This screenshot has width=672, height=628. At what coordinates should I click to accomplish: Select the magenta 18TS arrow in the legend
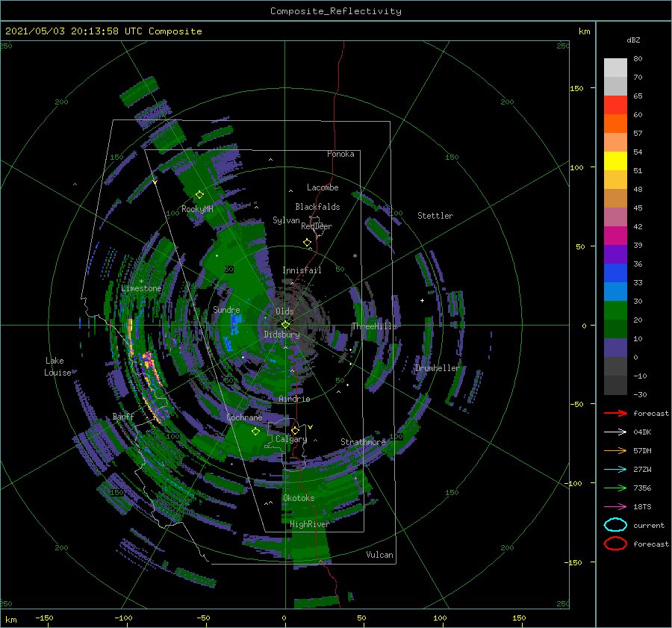tap(615, 507)
